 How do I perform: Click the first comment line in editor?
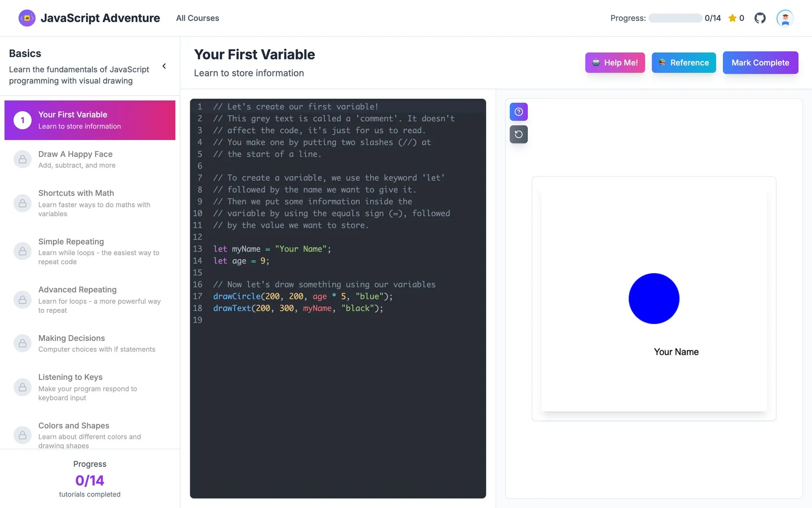(x=296, y=106)
